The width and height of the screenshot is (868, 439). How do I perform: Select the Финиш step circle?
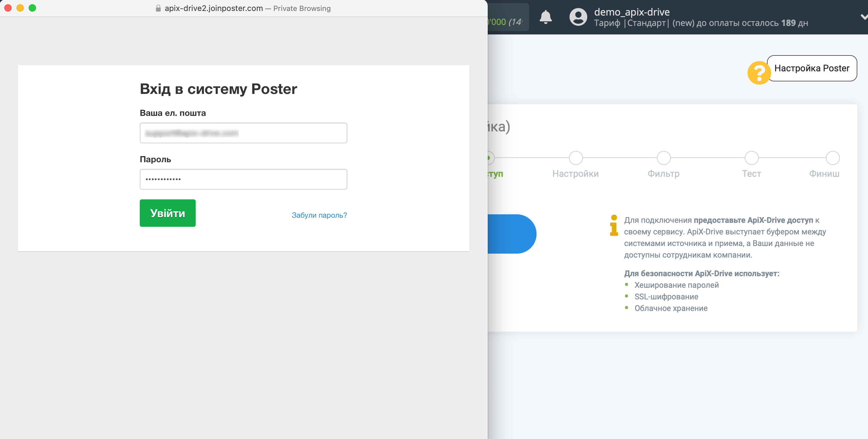tap(833, 158)
